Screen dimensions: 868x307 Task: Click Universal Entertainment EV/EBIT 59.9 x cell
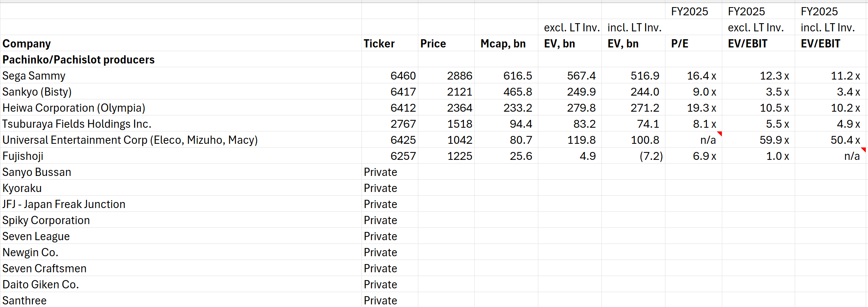tap(758, 140)
